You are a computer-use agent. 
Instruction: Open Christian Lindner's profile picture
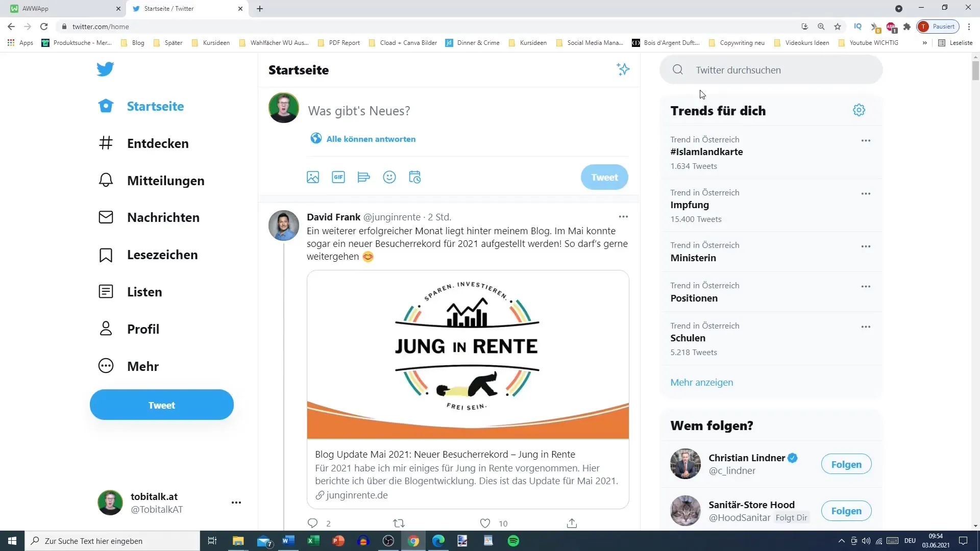click(x=685, y=464)
